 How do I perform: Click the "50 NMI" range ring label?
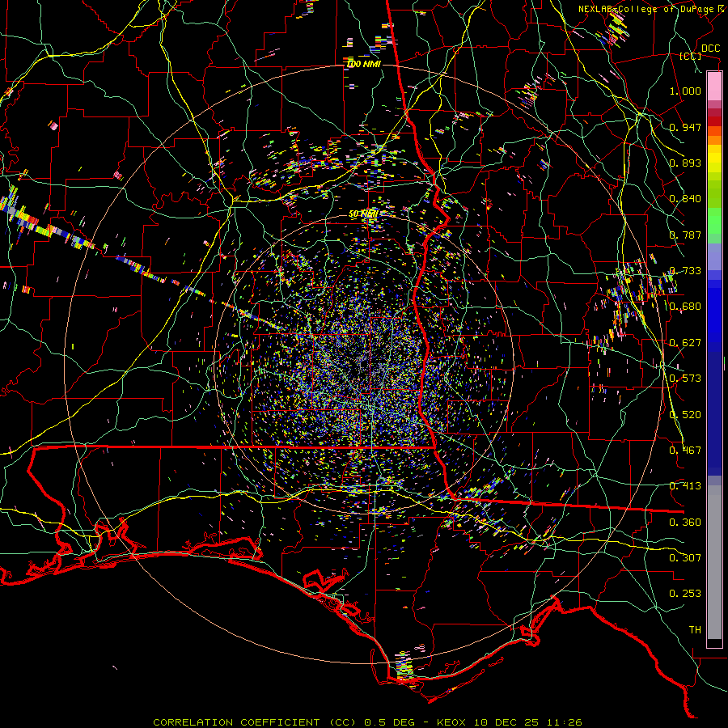363,214
